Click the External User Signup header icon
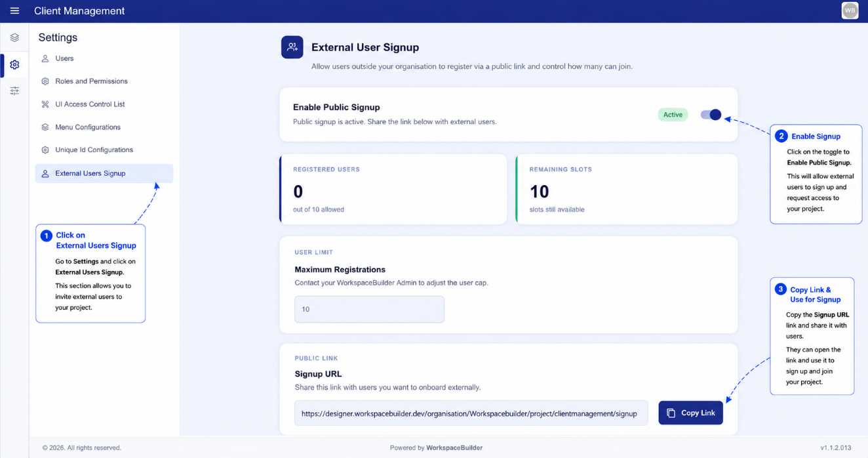 click(292, 47)
